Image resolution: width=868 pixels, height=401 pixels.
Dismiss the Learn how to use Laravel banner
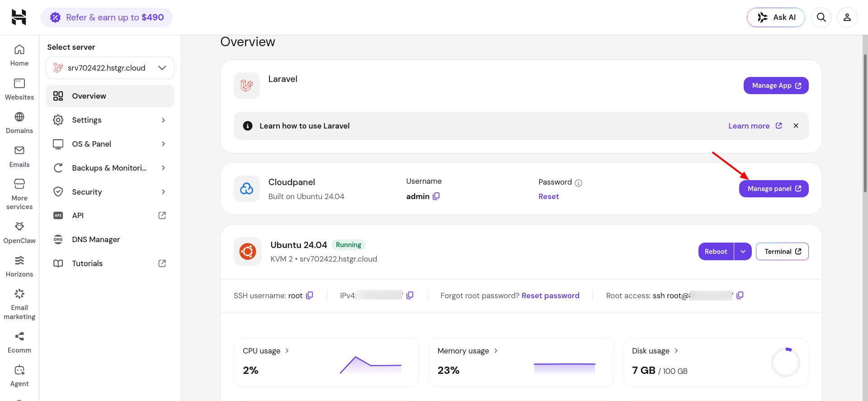tap(796, 126)
